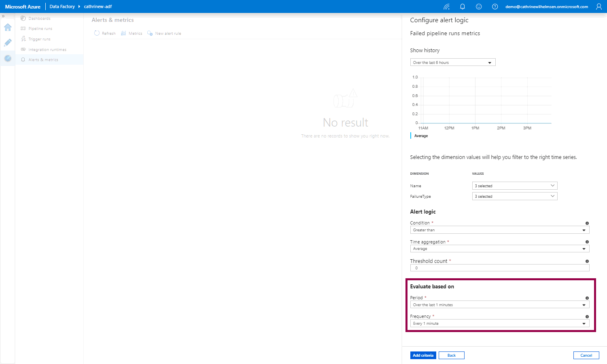Click the feedback smiley icon
This screenshot has height=364, width=607.
coord(479,6)
